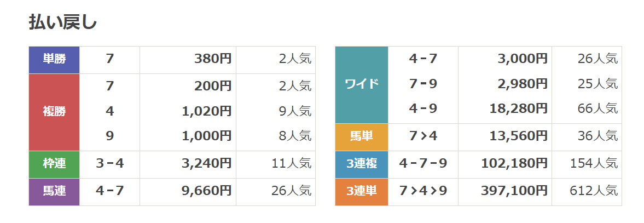
Task: Select the teal ワイド label cell
Action: 362,84
